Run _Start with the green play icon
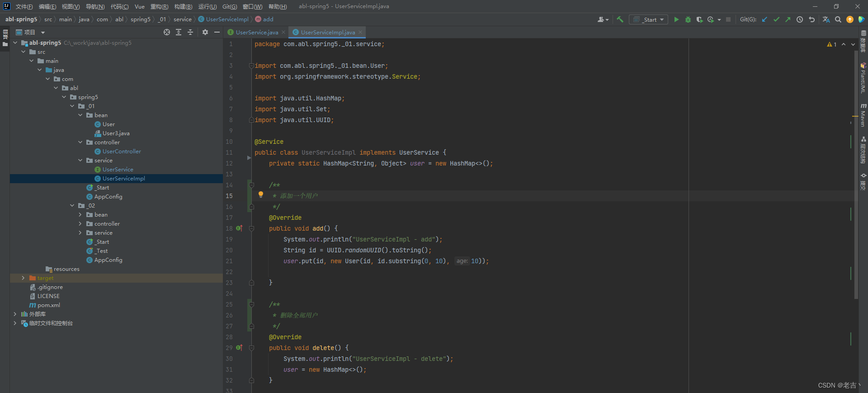 [676, 19]
